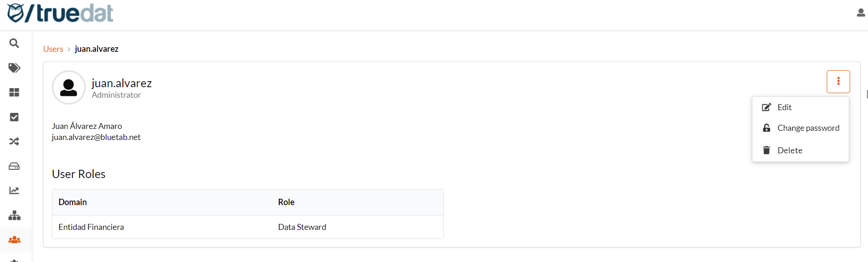Click the hard drive icon in sidebar
The height and width of the screenshot is (262, 868).
pyautogui.click(x=14, y=166)
